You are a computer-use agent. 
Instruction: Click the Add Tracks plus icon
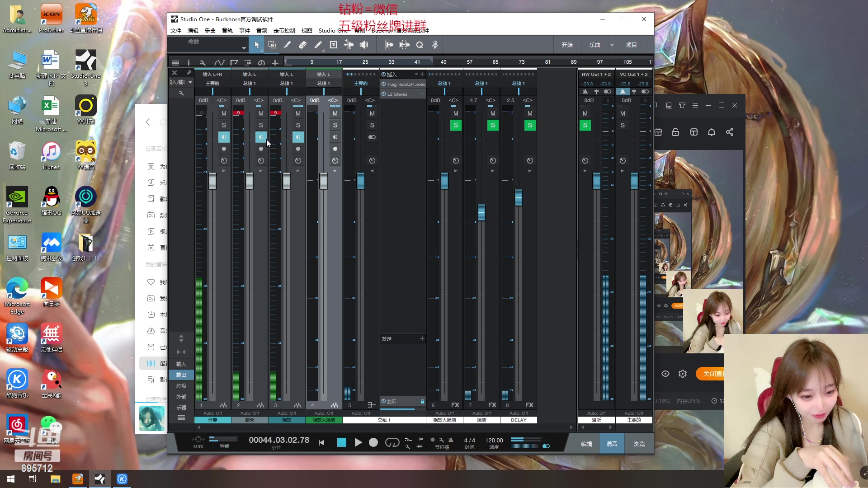(x=274, y=63)
